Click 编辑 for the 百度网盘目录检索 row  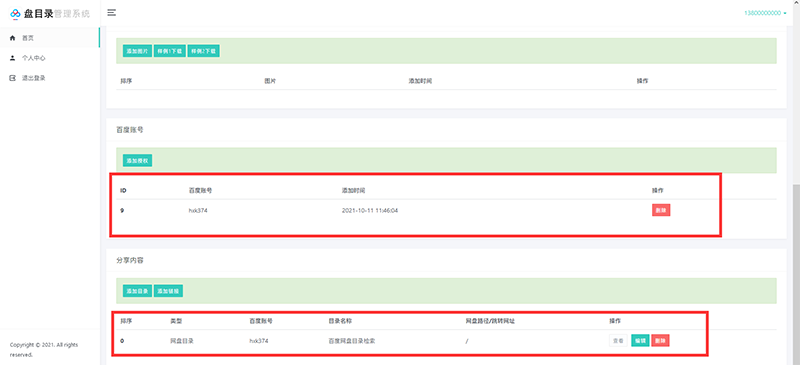point(640,340)
